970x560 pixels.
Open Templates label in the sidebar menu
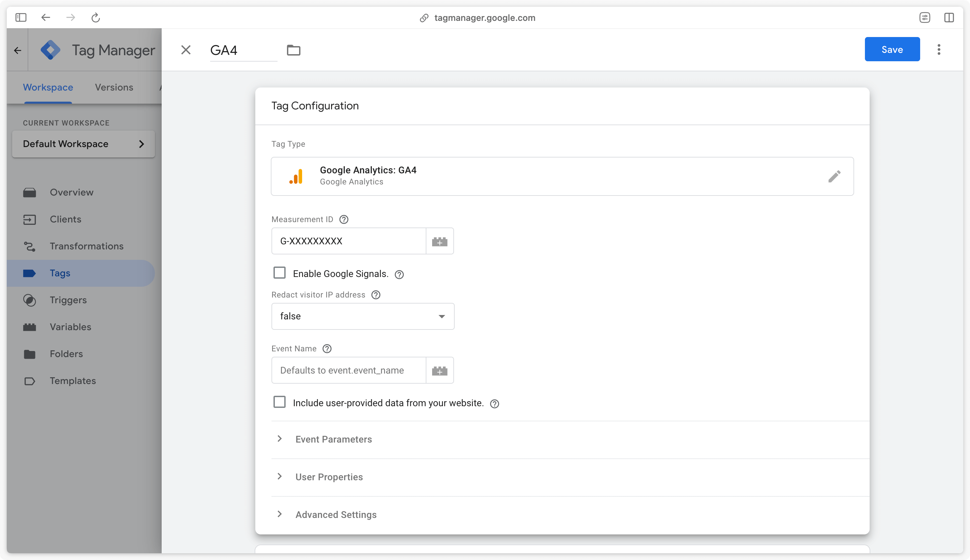point(73,381)
